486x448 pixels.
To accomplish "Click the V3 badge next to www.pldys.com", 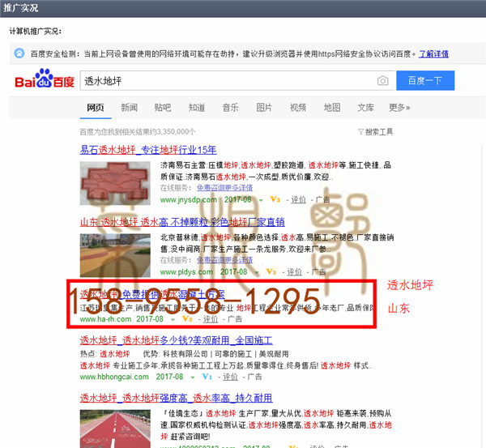I will pos(271,271).
